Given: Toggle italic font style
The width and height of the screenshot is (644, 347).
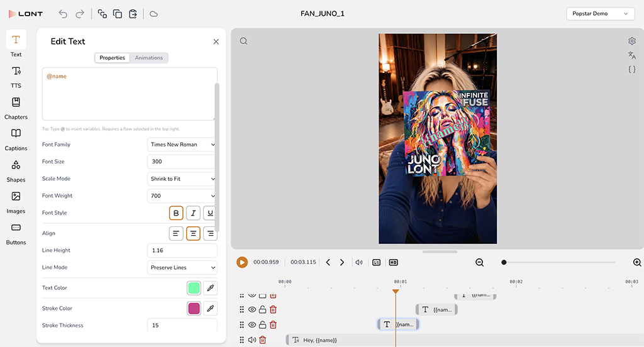Looking at the screenshot, I should (193, 213).
